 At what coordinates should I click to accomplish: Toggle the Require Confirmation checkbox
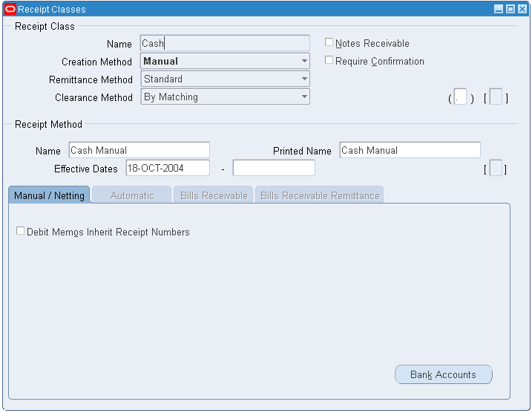click(329, 60)
